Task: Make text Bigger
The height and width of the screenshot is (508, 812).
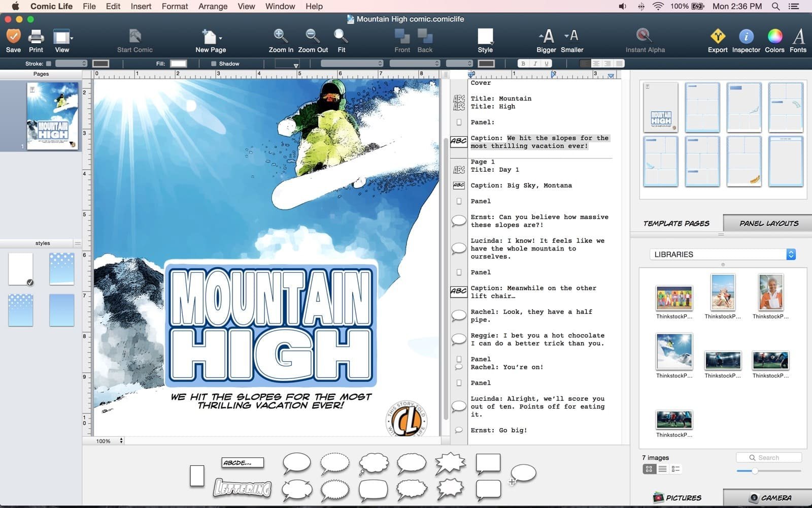Action: 546,37
